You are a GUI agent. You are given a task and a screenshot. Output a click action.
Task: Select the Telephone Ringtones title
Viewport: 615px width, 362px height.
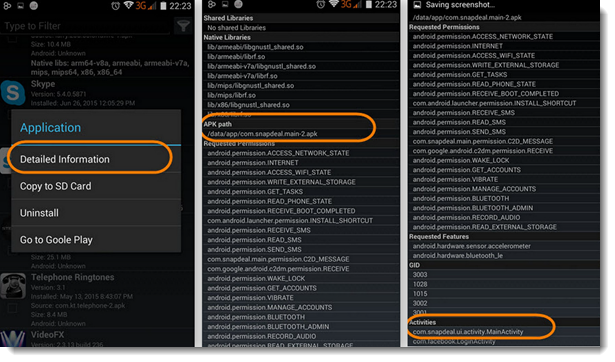tap(73, 277)
